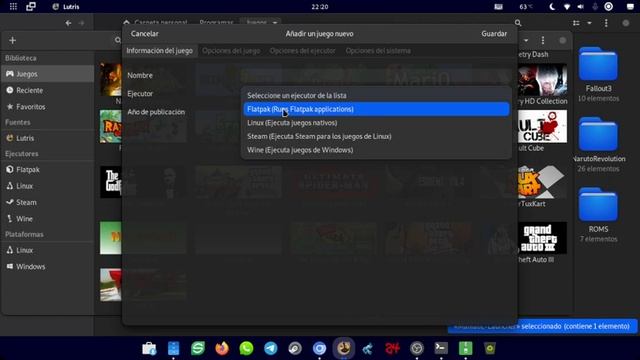Open keyboard indicator in top bar
Screen dimensions: 640x360
(x=498, y=7)
